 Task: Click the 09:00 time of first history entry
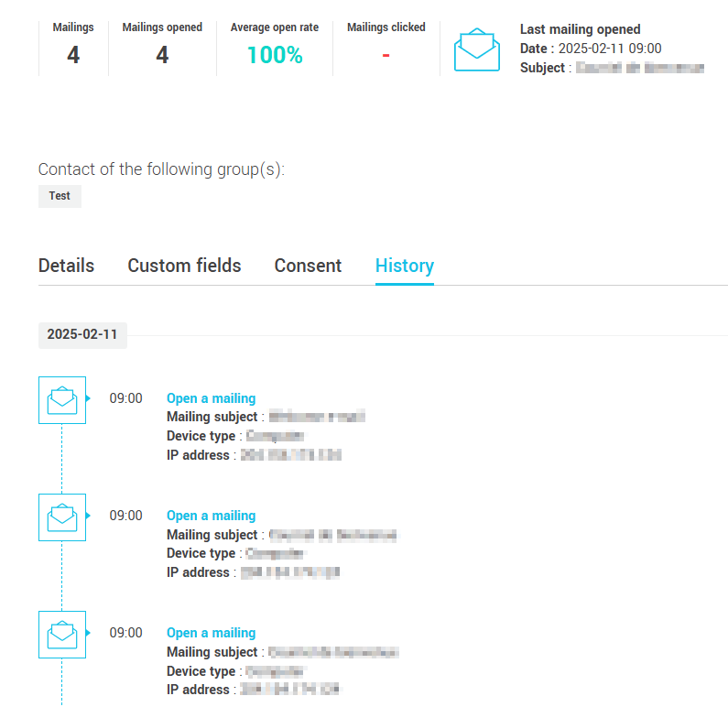(x=125, y=398)
